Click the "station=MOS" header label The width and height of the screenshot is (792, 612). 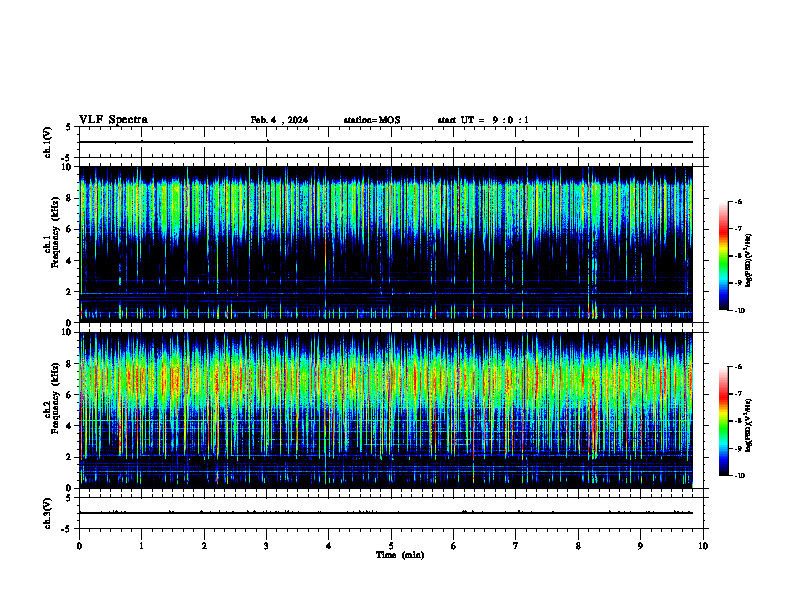(x=372, y=120)
